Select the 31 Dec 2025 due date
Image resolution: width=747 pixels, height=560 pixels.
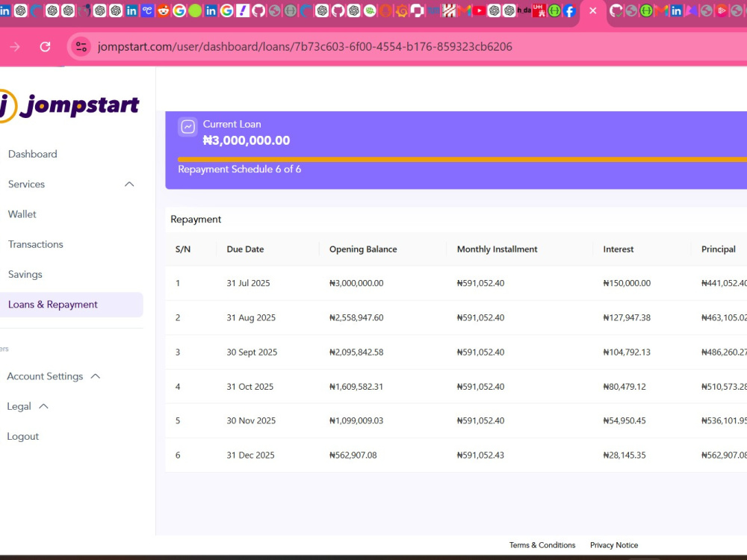250,455
